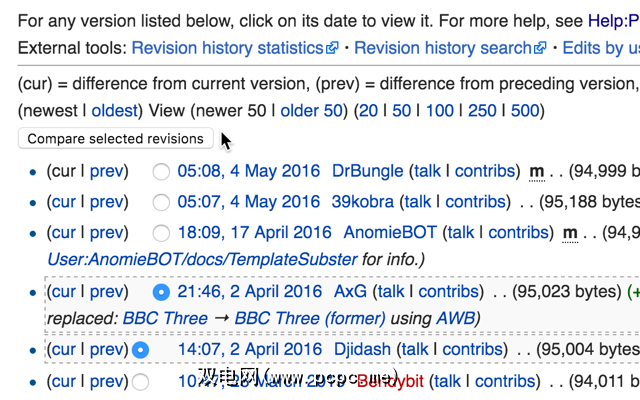This screenshot has height=400, width=640.
Task: Open 39kobra's talk page
Action: (418, 202)
